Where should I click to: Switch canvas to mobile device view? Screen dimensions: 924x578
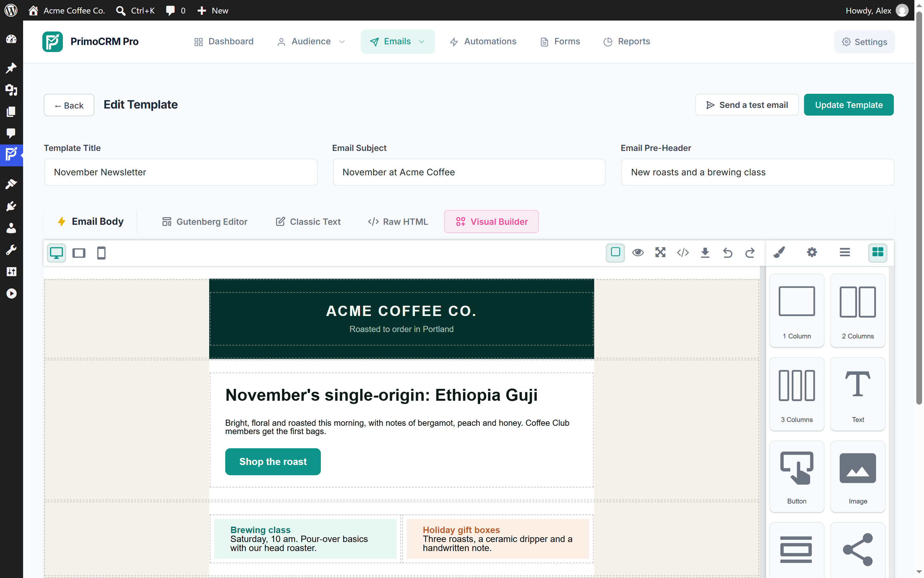[x=101, y=253]
